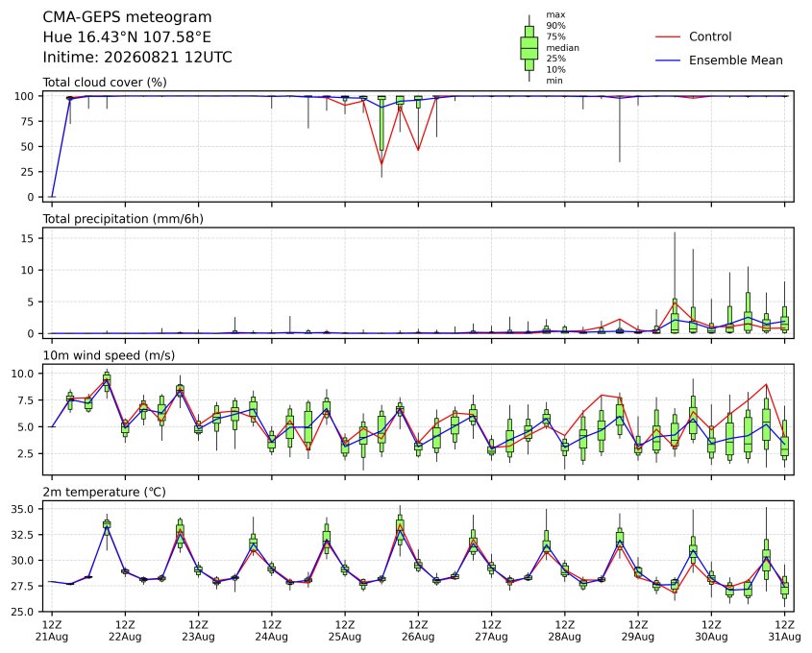This screenshot has width=812, height=653.
Task: Click the '25%' label in box-plot legend
Action: coord(555,59)
